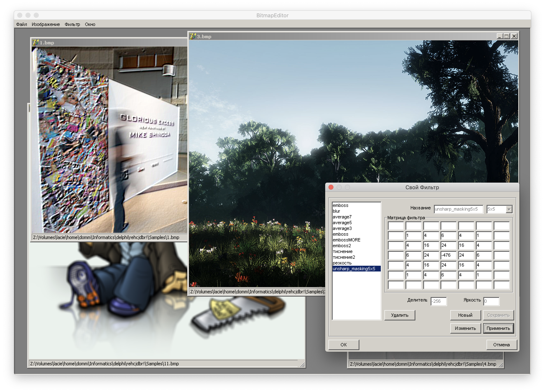
Task: Click resize grip of 11.bmp window
Action: click(302, 365)
